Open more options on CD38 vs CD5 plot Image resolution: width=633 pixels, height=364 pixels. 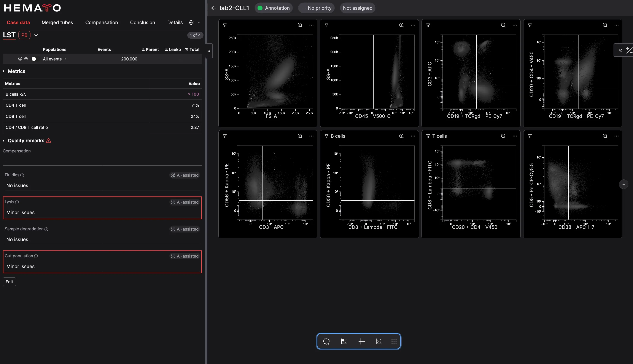click(617, 136)
